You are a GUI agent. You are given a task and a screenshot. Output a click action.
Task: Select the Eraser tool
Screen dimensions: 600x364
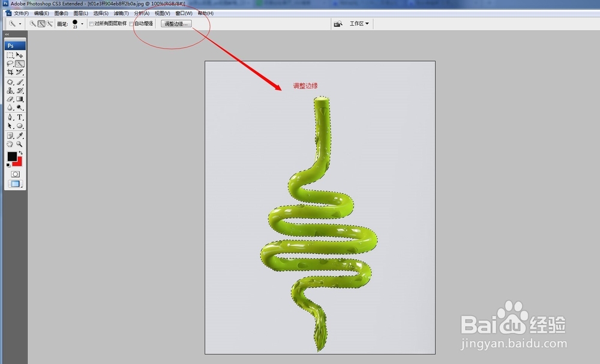coord(10,99)
